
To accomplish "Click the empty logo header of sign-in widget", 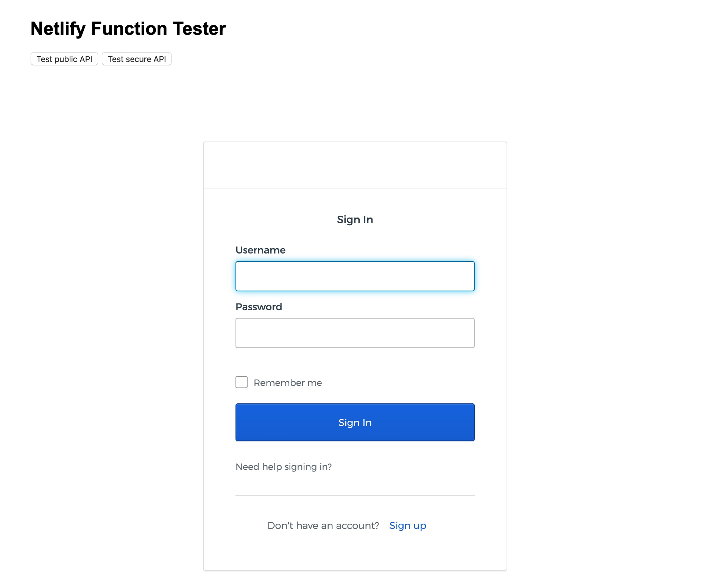I will pyautogui.click(x=355, y=165).
